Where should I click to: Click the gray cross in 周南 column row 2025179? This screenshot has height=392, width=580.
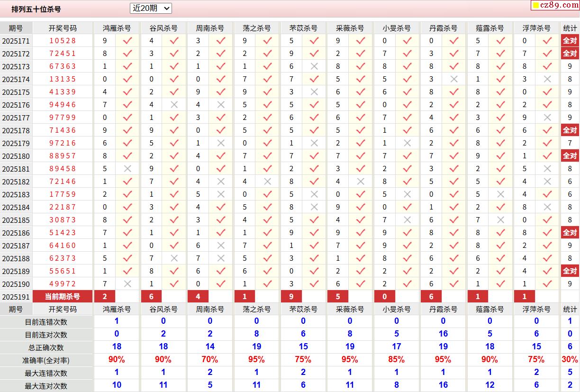221,143
